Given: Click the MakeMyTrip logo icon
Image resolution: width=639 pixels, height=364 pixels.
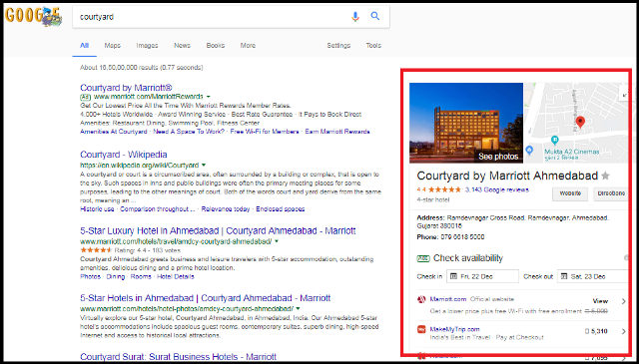Looking at the screenshot, I should (421, 329).
